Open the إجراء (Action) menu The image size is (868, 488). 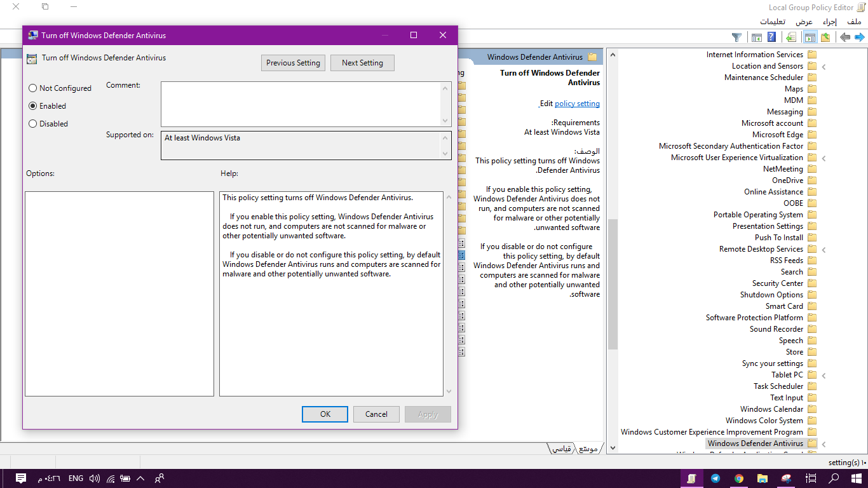[830, 22]
